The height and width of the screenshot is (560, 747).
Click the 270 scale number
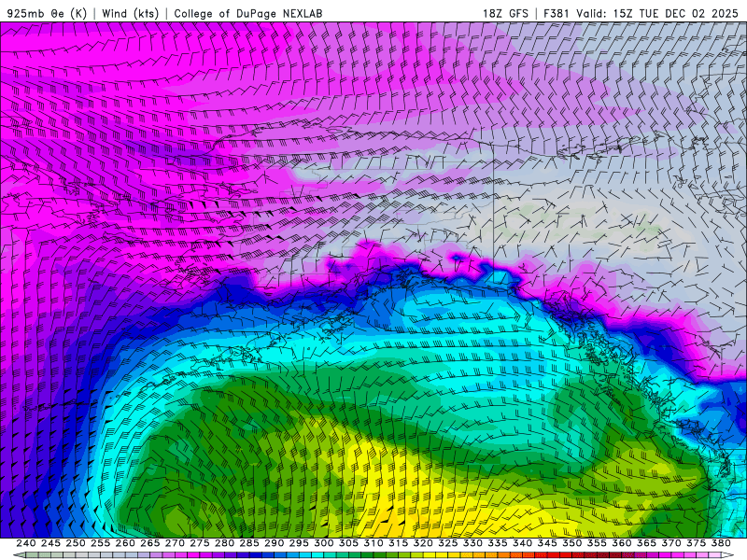pos(175,543)
